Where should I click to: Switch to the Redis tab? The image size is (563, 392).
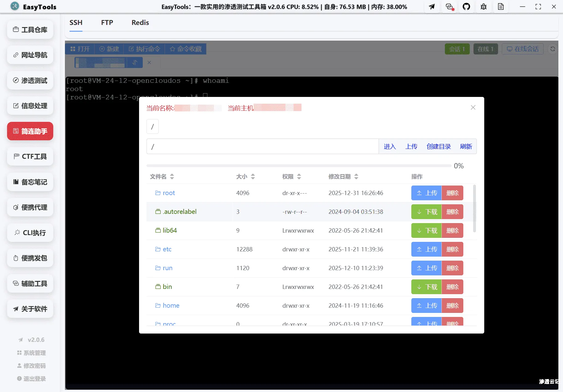(140, 22)
